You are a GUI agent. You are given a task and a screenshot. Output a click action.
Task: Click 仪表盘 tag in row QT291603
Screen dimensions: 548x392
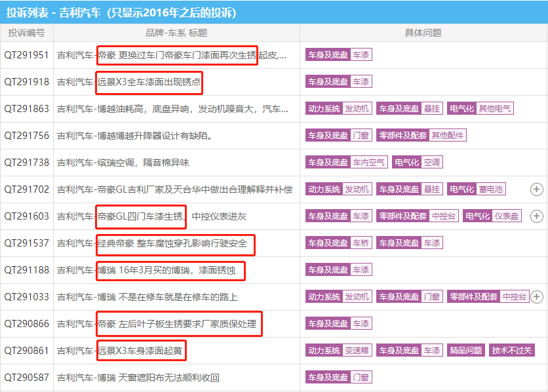click(x=507, y=216)
